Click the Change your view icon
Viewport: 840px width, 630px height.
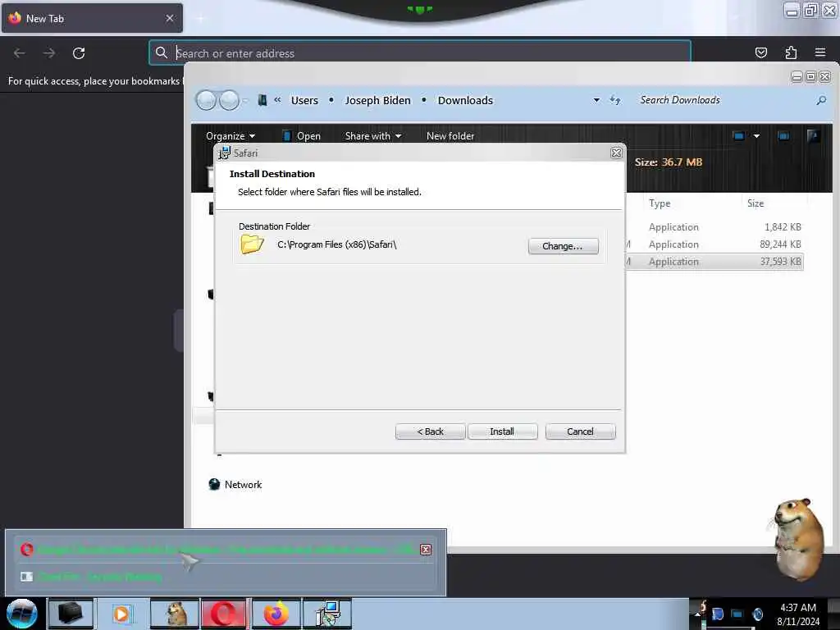[x=738, y=136]
